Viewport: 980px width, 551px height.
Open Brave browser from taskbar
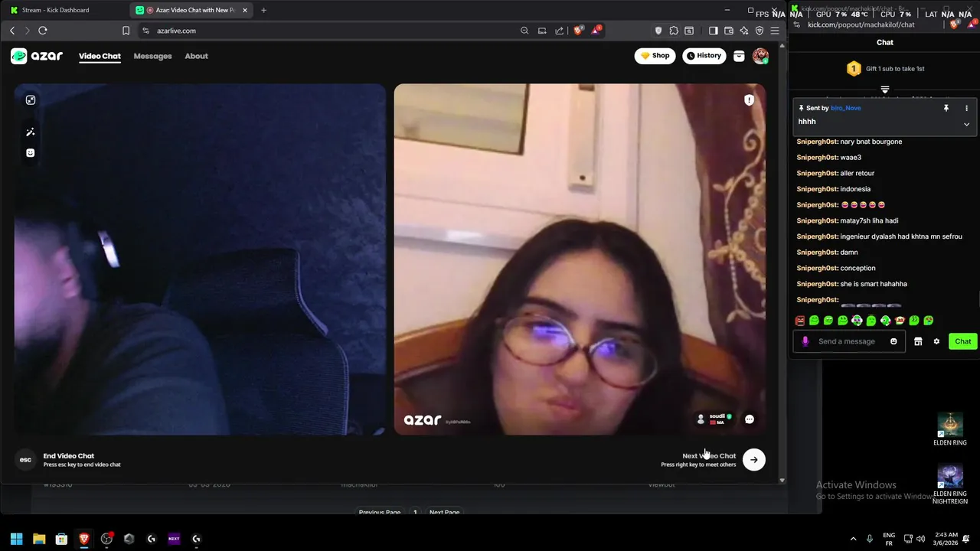click(84, 539)
